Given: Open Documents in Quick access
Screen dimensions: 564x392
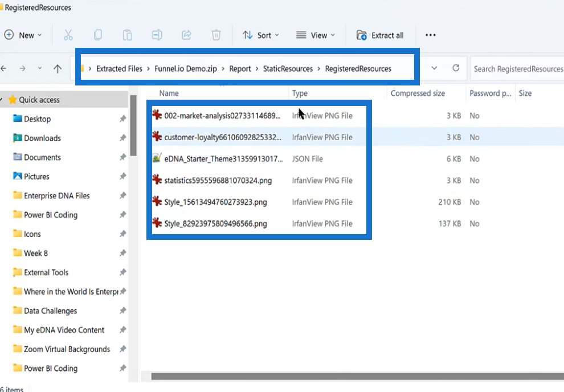Looking at the screenshot, I should pos(42,157).
